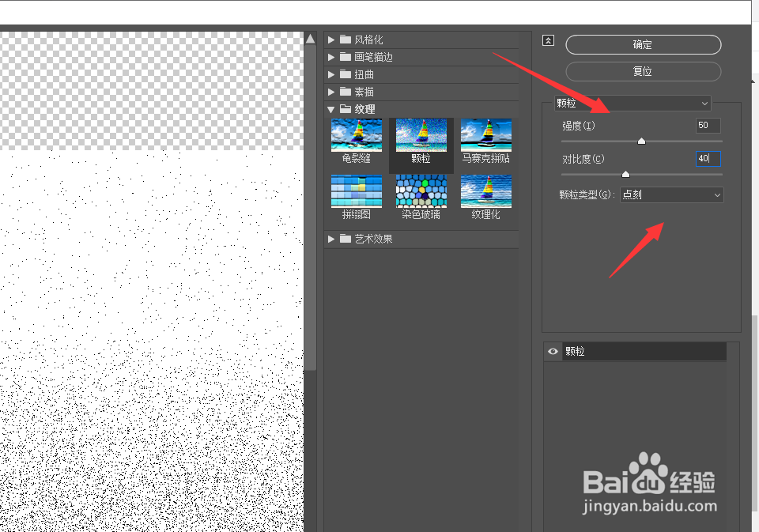The image size is (759, 532).
Task: Click the 对比度 contrast slider handle
Action: (x=625, y=174)
